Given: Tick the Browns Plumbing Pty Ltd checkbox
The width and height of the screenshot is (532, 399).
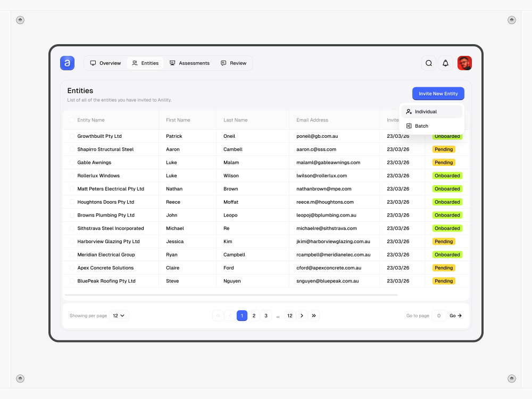Looking at the screenshot, I should (x=72, y=215).
